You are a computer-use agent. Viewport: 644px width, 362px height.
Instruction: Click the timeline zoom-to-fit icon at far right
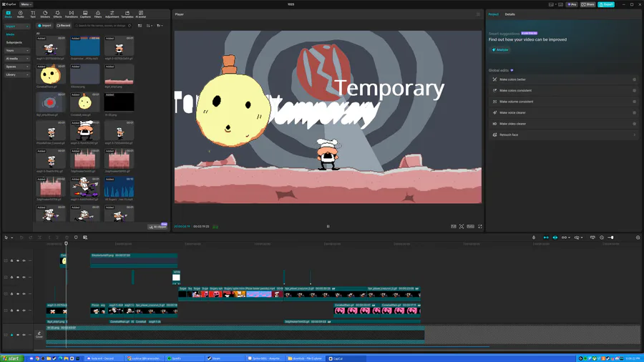(x=638, y=238)
